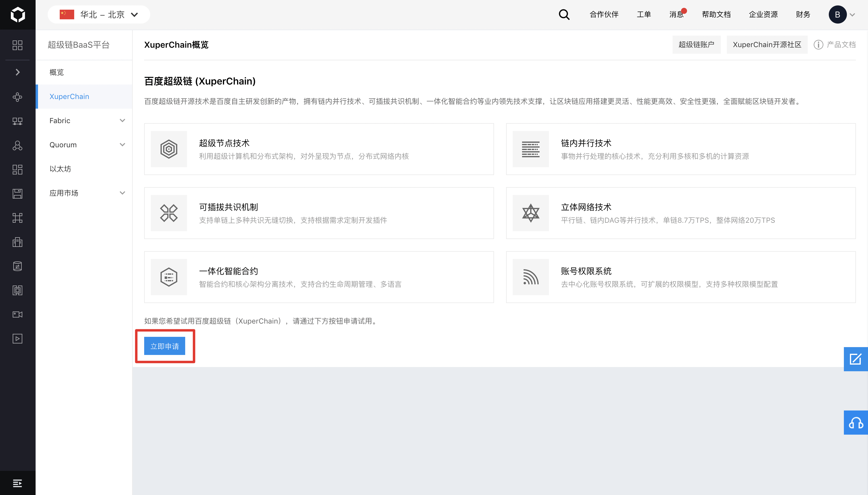The width and height of the screenshot is (868, 495).
Task: Expand the Quorum menu chevron
Action: [x=122, y=145]
